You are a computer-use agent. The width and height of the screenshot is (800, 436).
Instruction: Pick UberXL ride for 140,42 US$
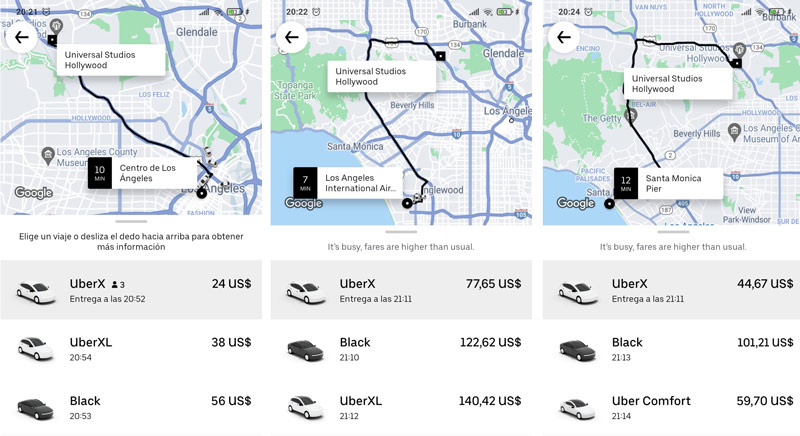(x=401, y=407)
